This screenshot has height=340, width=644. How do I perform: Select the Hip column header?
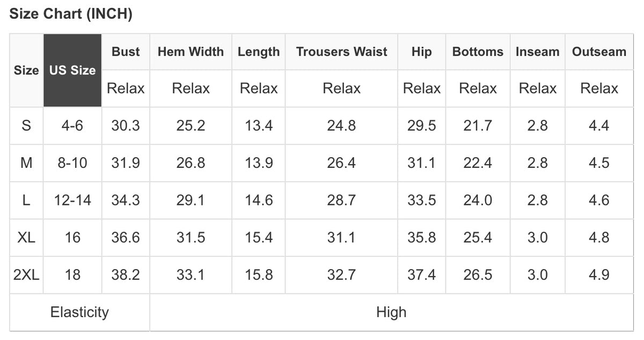(x=421, y=52)
